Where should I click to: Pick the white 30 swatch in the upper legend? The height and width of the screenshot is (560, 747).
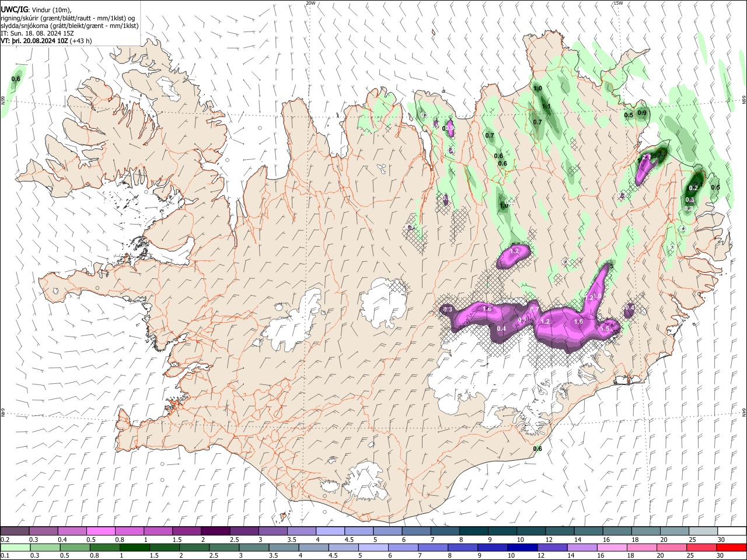[732, 531]
